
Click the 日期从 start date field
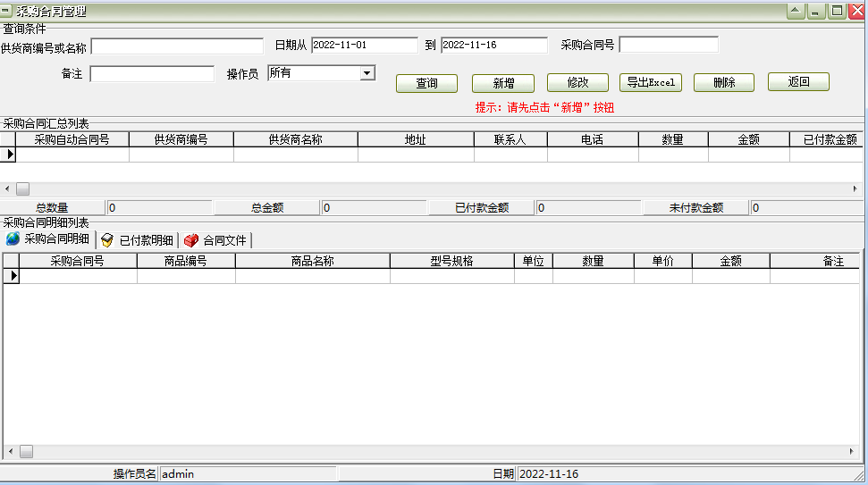tap(364, 45)
